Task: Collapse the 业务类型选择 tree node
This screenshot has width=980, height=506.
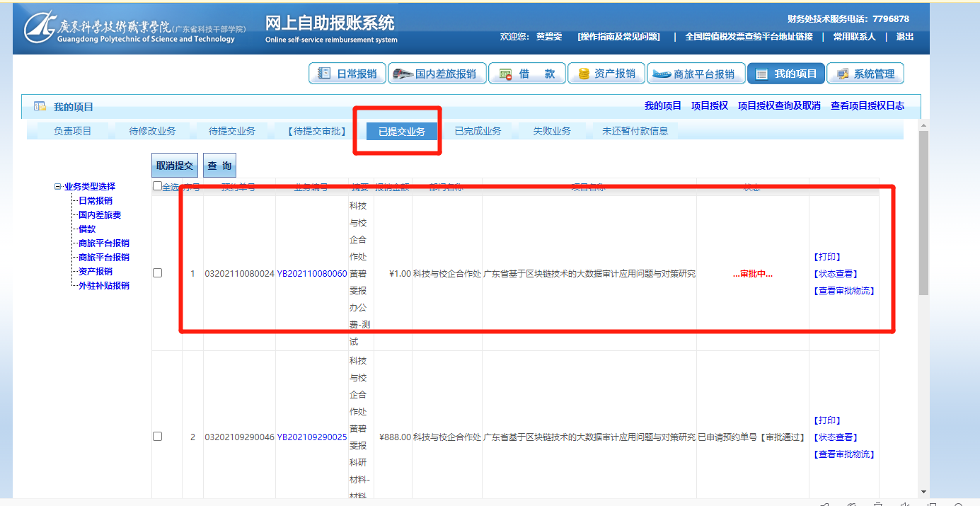Action: [57, 187]
